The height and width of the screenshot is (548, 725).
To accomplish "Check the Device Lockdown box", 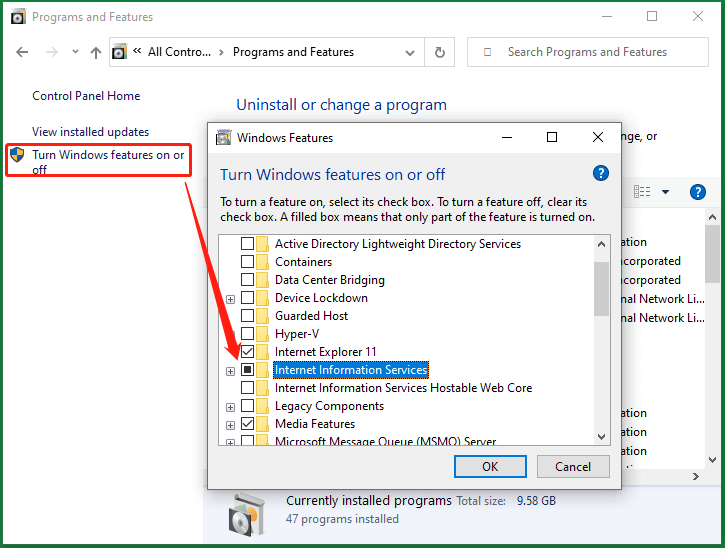I will click(247, 297).
